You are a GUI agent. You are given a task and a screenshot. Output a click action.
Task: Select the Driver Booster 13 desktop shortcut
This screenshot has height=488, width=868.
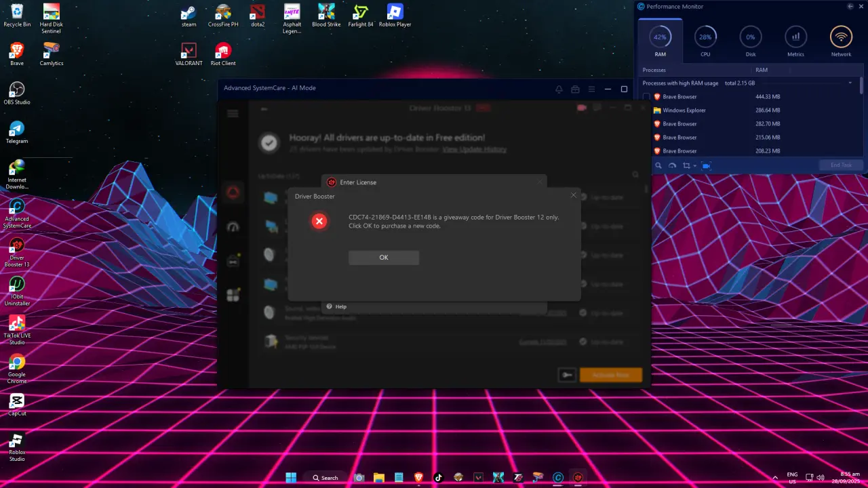17,253
